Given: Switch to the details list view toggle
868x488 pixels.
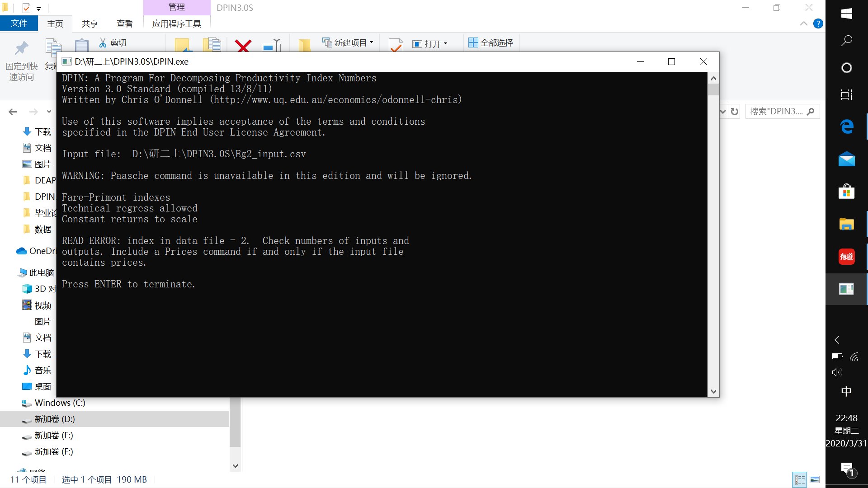Looking at the screenshot, I should (800, 479).
